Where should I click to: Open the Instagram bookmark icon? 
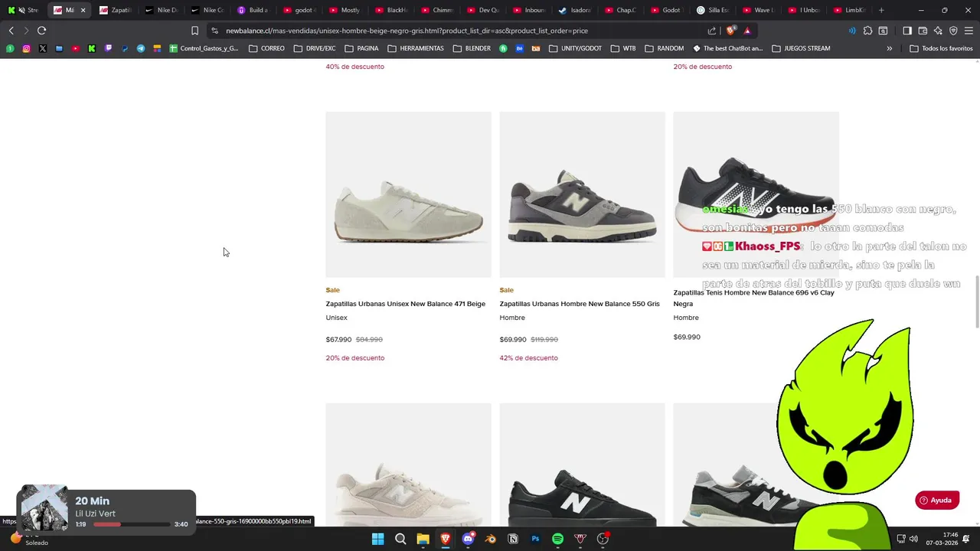26,48
